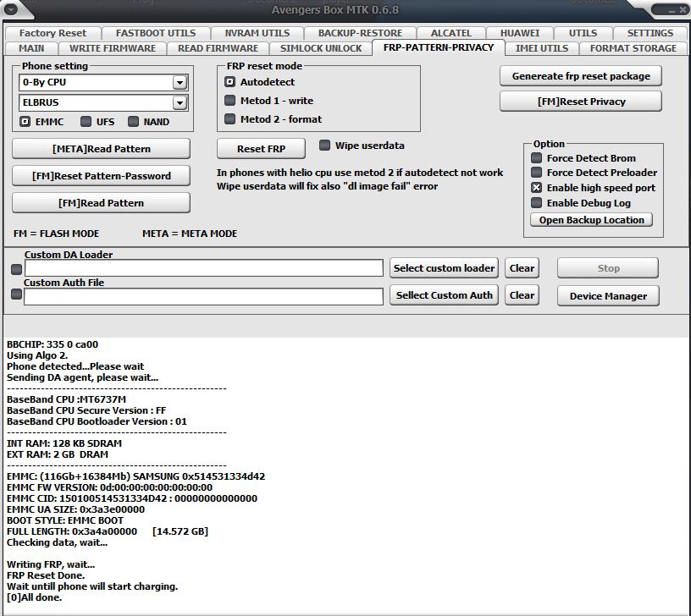Select the FRP-PATTERN-PRIVACY tab
This screenshot has height=616, width=691.
coord(439,47)
